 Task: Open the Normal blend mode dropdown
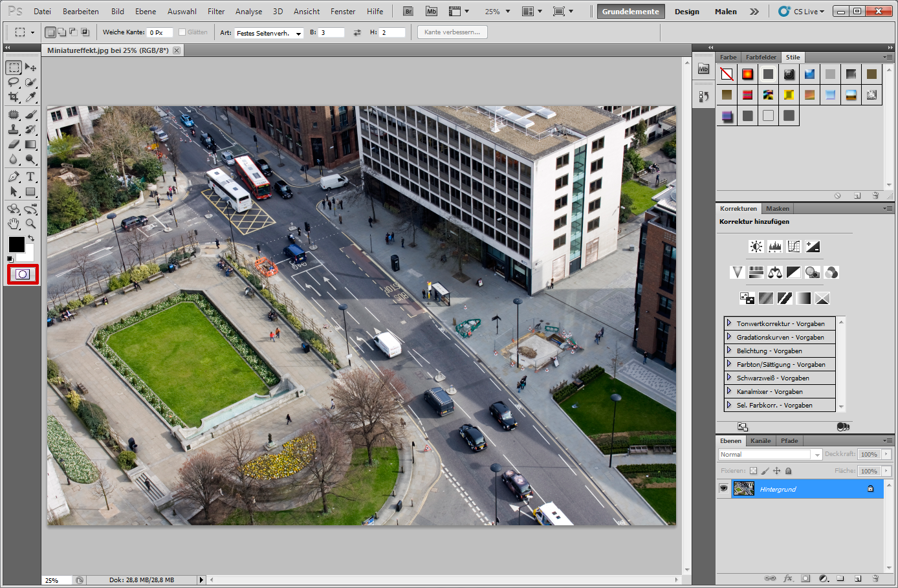(770, 455)
